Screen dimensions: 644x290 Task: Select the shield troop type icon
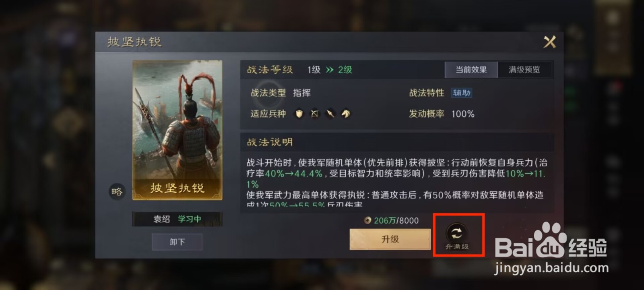(299, 114)
